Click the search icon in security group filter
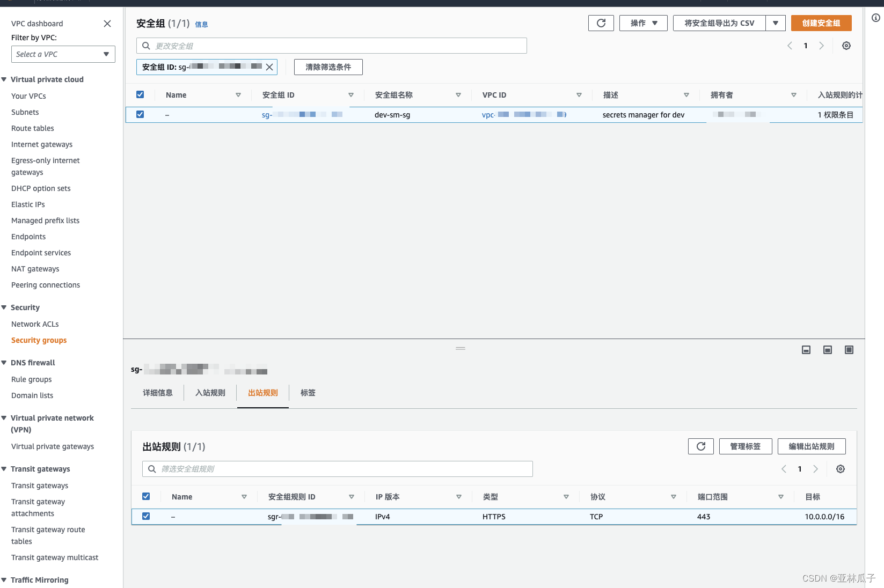884x588 pixels. pos(146,46)
